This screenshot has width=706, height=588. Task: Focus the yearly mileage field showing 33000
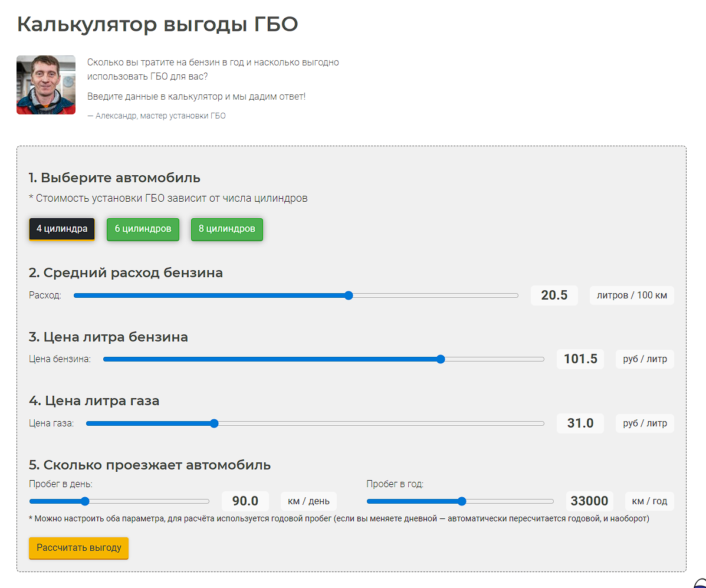589,501
